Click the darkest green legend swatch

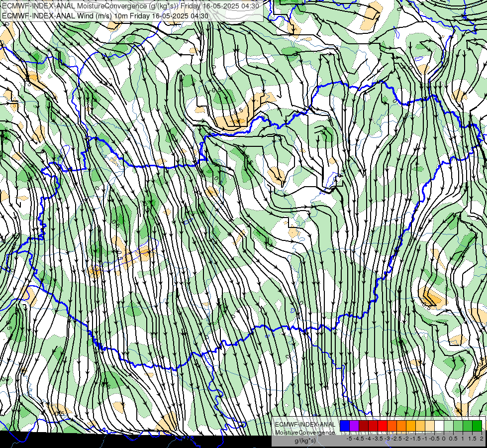tap(477, 426)
